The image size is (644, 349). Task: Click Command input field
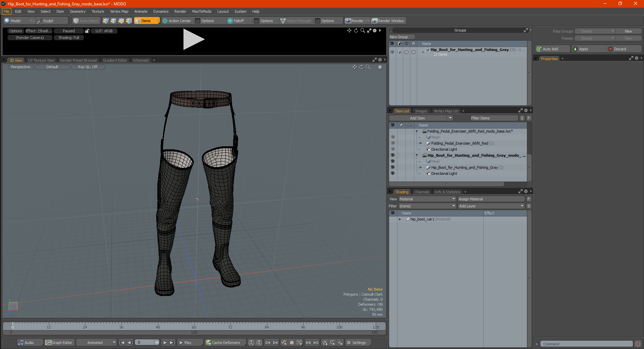(x=586, y=344)
